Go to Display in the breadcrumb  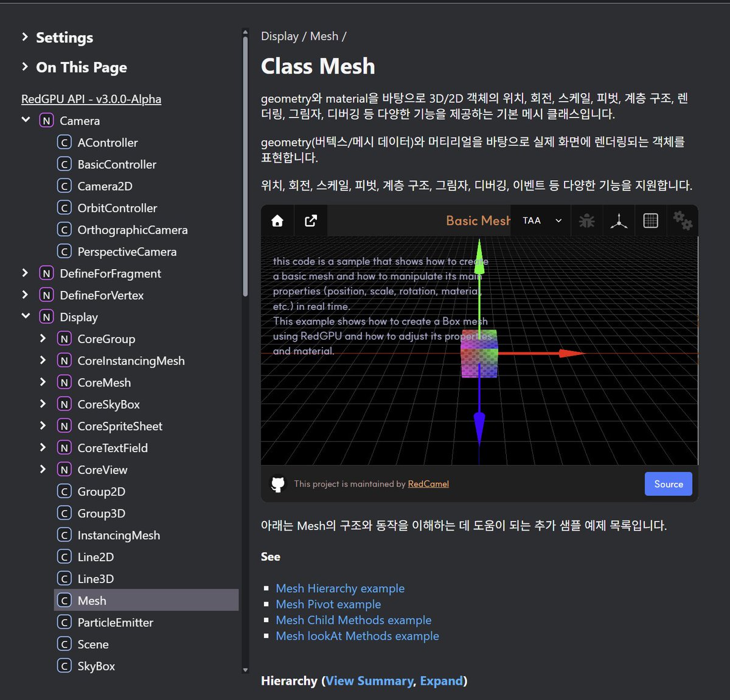pos(280,37)
